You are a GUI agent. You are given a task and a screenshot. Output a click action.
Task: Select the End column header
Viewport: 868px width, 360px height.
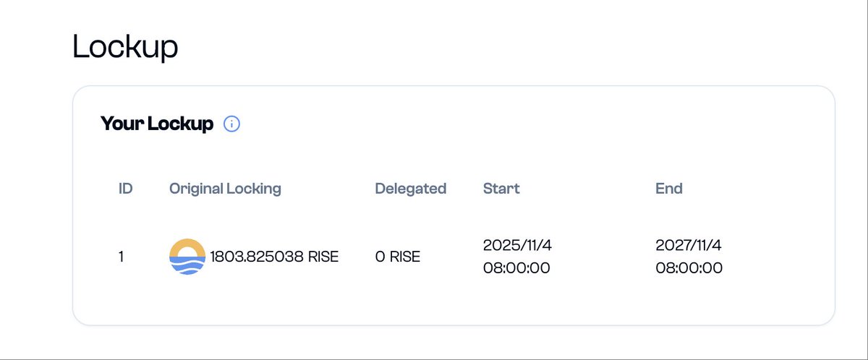tap(669, 189)
